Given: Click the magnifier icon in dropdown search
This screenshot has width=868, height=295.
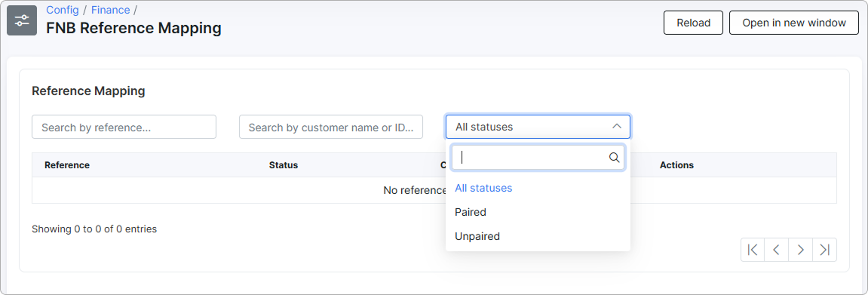Looking at the screenshot, I should [614, 158].
